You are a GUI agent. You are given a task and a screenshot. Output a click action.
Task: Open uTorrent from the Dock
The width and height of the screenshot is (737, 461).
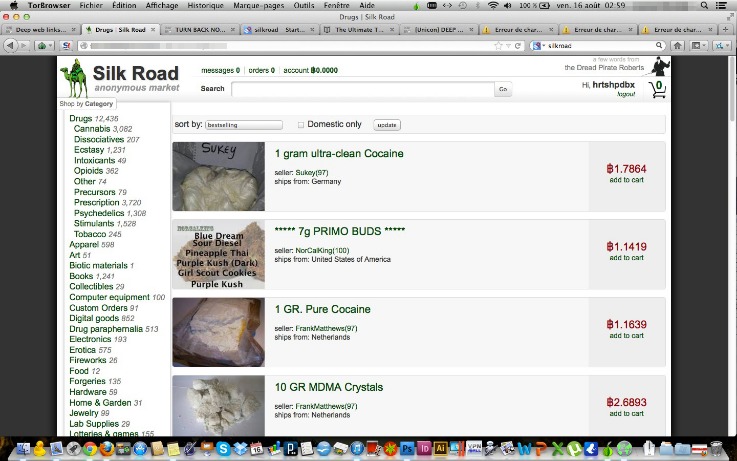pos(574,449)
